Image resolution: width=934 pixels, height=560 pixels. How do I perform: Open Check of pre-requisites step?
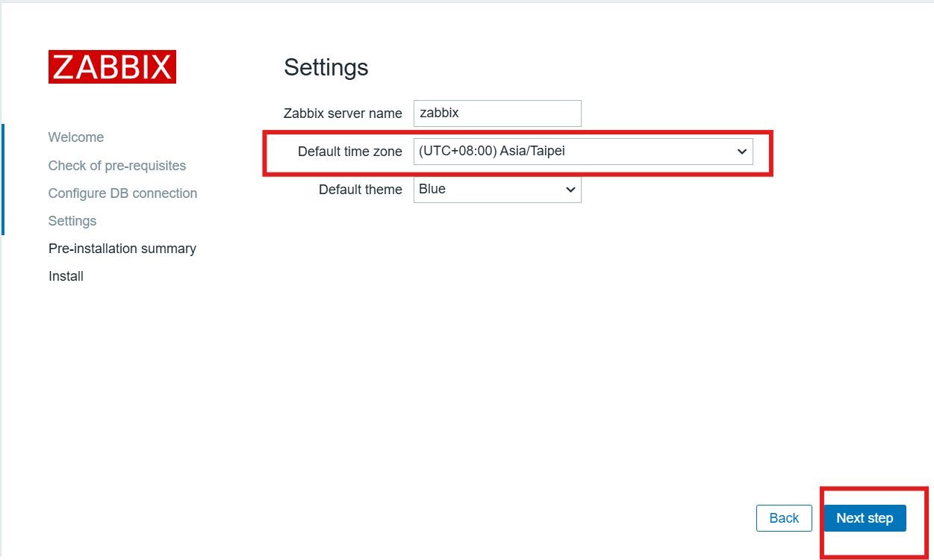[117, 166]
